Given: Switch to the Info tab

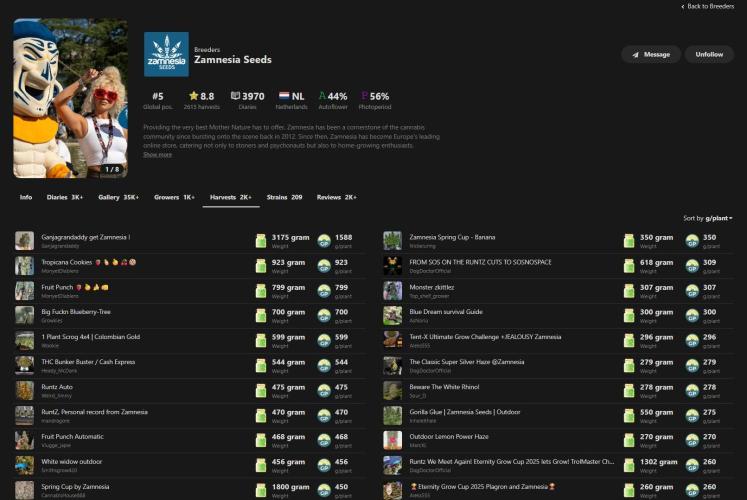Looking at the screenshot, I should 26,197.
